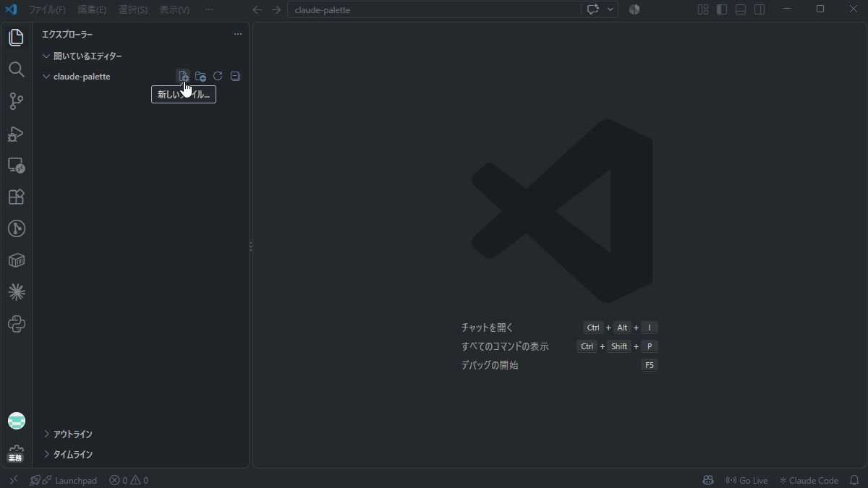Open the errors and warnings count

[x=129, y=480]
